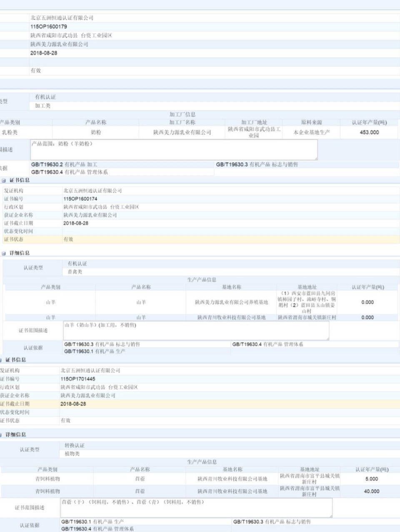The height and width of the screenshot is (532, 400).
Task: Click the 加工厂信息 table heading
Action: click(182, 114)
